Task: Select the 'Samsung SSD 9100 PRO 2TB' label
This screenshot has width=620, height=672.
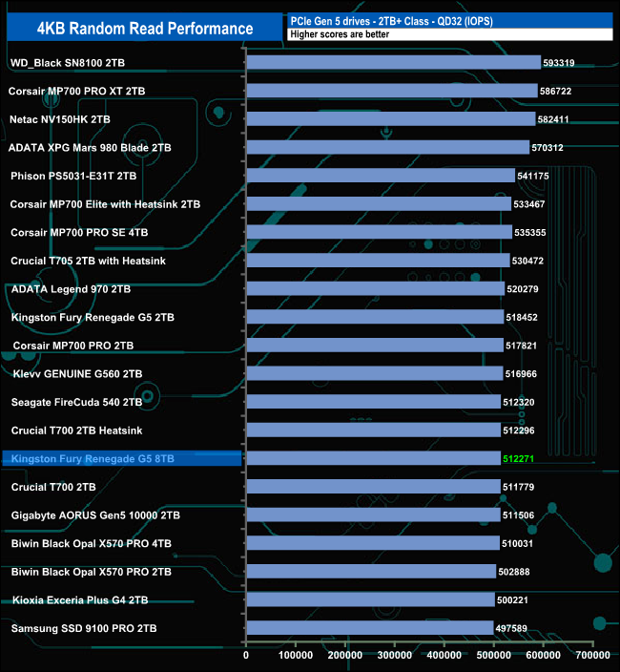Action: tap(84, 629)
